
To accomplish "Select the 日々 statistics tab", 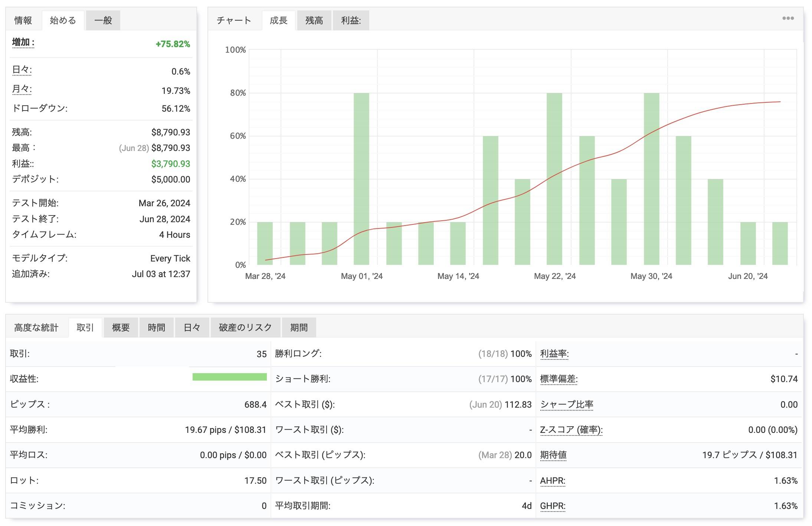I will 192,328.
